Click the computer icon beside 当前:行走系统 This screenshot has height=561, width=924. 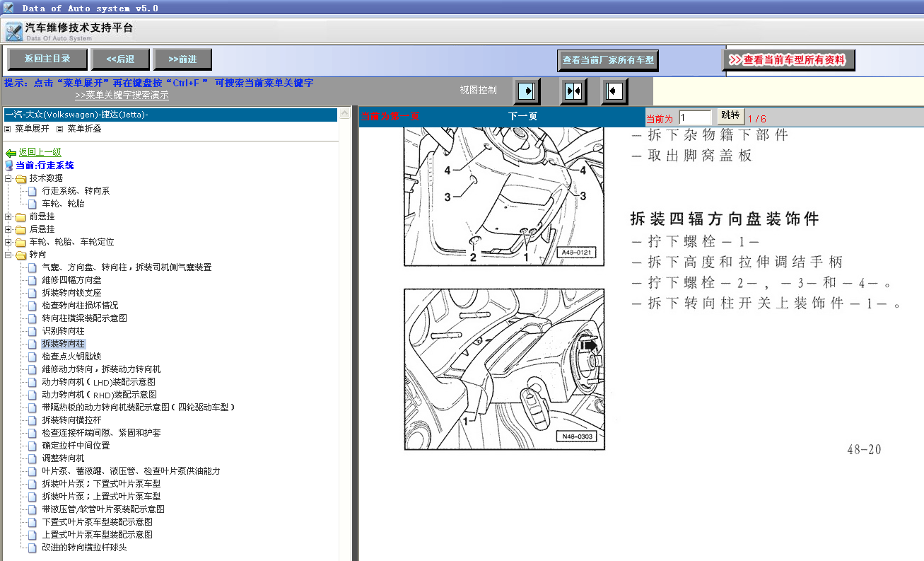tap(9, 166)
